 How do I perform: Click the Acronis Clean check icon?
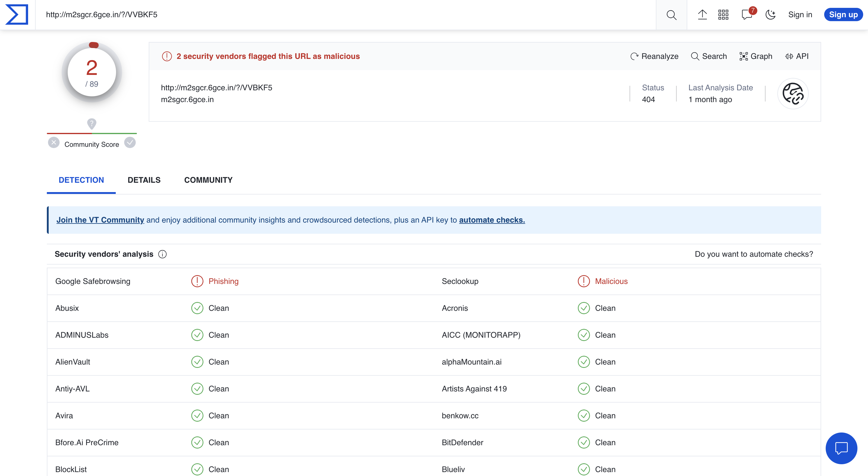tap(584, 308)
